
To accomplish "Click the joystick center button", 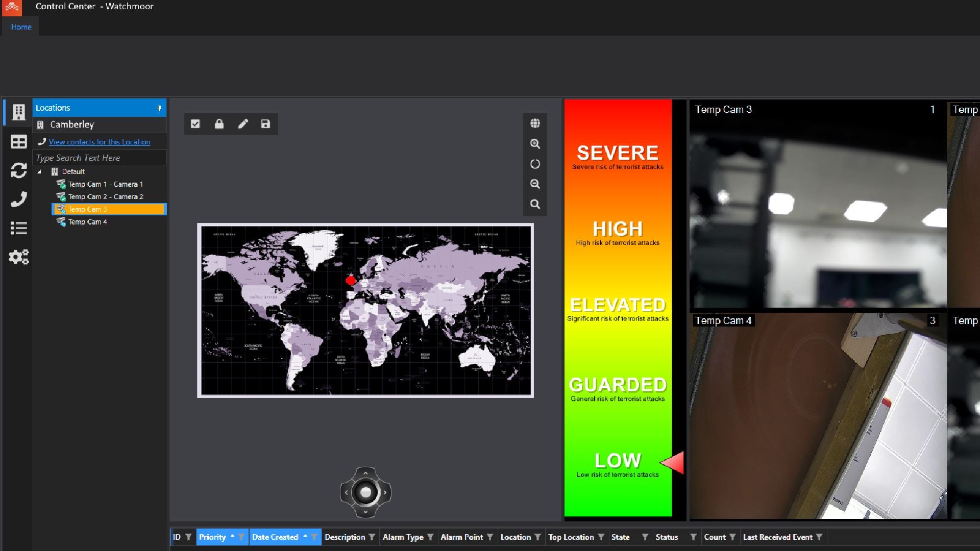I will pyautogui.click(x=365, y=492).
